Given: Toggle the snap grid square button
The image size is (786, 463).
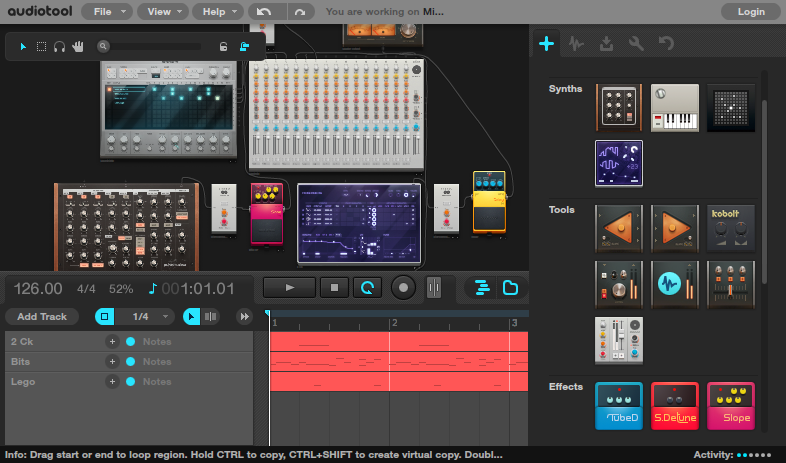Looking at the screenshot, I should click(105, 317).
